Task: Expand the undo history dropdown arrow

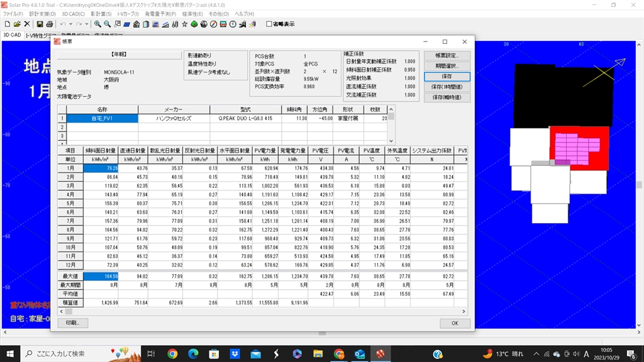Action: point(70,24)
